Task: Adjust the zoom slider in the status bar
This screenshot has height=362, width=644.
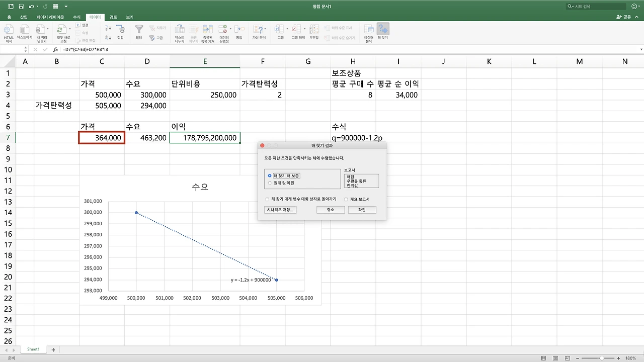Action: pyautogui.click(x=602, y=358)
